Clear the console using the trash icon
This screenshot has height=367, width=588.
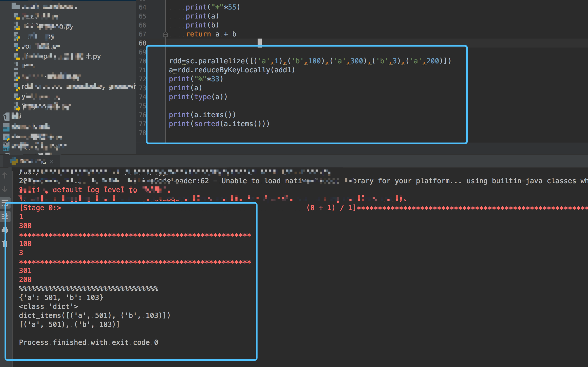click(x=5, y=243)
